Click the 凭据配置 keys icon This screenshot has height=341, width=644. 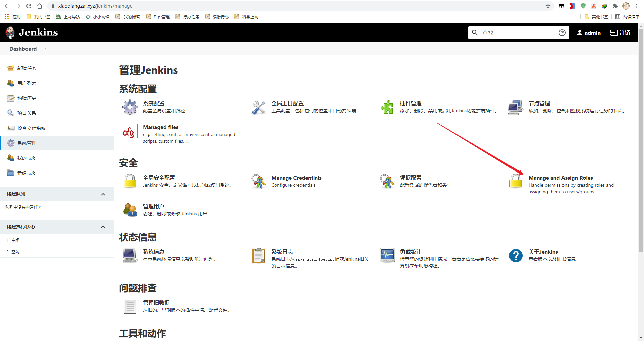pos(387,181)
